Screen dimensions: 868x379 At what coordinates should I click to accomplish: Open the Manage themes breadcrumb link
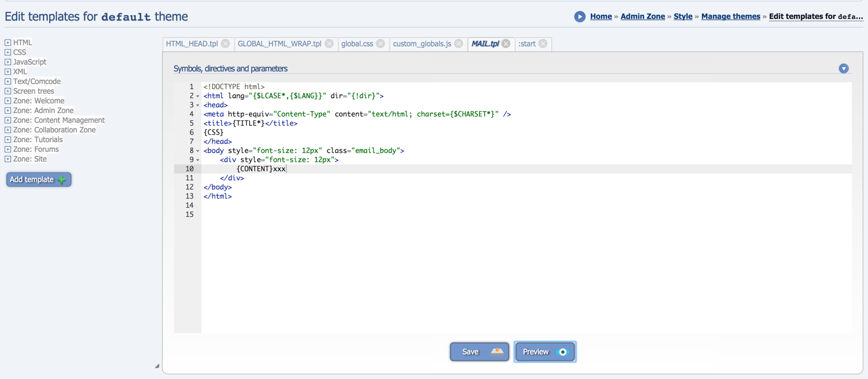(x=730, y=17)
